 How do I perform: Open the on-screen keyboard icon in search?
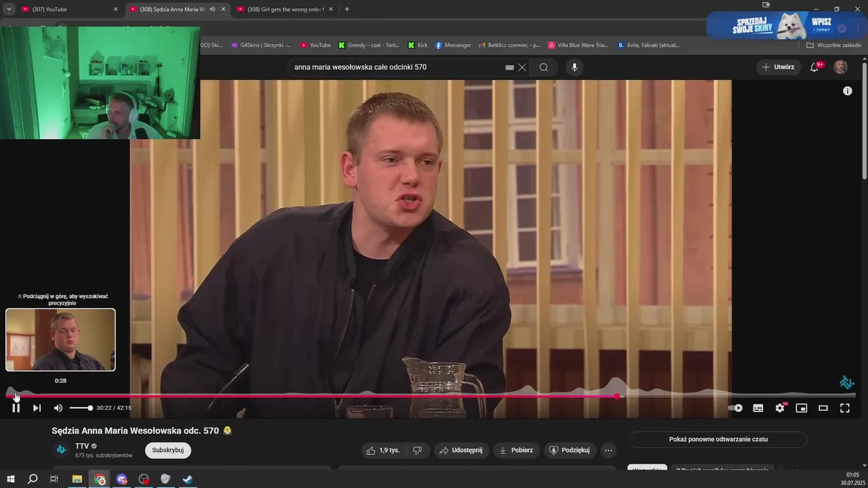(x=509, y=67)
